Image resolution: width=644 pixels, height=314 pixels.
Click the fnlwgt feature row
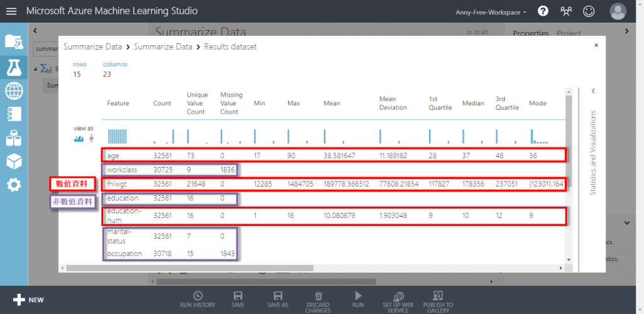pos(335,184)
